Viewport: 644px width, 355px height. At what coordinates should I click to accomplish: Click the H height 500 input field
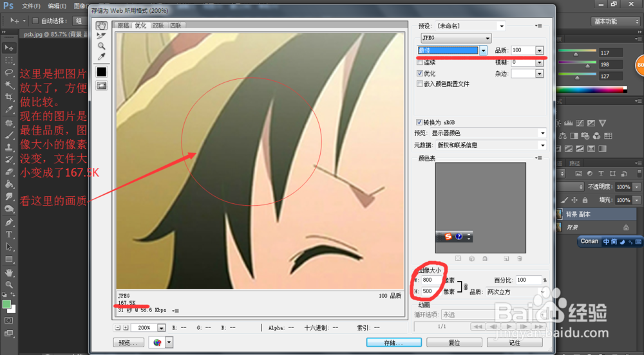click(431, 291)
